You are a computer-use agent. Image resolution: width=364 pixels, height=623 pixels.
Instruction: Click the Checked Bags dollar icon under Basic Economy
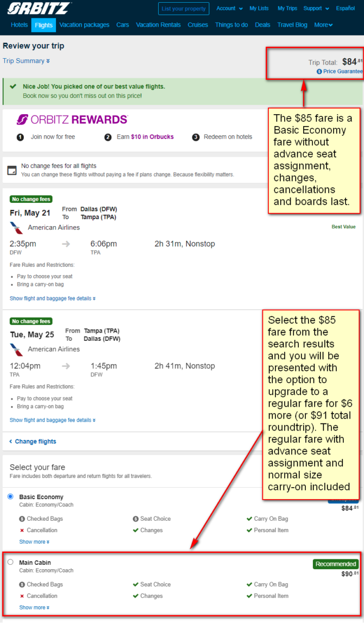(22, 519)
